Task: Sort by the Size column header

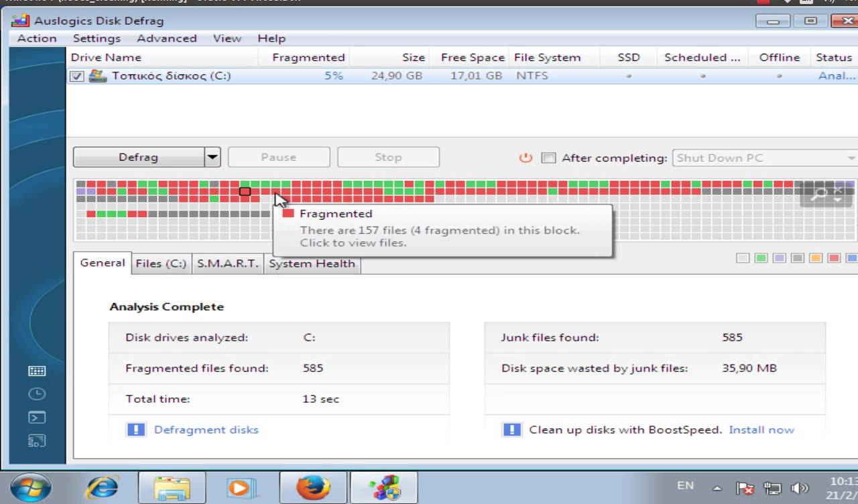Action: pyautogui.click(x=389, y=58)
